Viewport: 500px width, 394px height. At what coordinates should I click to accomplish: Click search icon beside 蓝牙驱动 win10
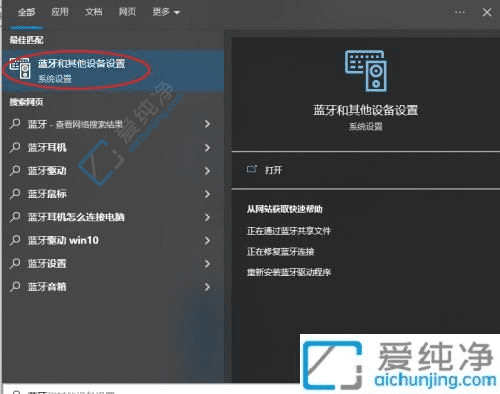[x=15, y=240]
